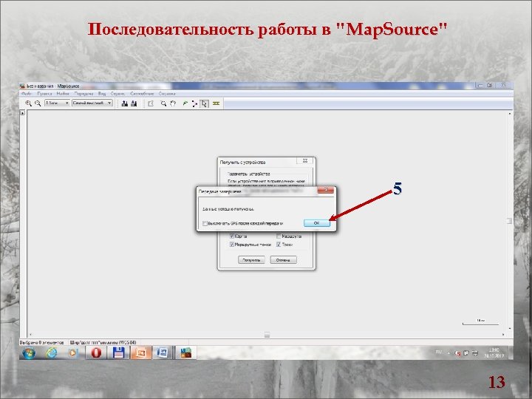
Task: Select the route tool icon
Action: point(194,103)
